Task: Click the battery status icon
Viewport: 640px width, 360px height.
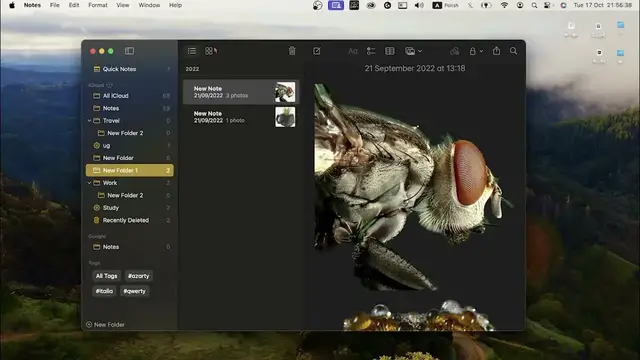Action: tap(486, 5)
